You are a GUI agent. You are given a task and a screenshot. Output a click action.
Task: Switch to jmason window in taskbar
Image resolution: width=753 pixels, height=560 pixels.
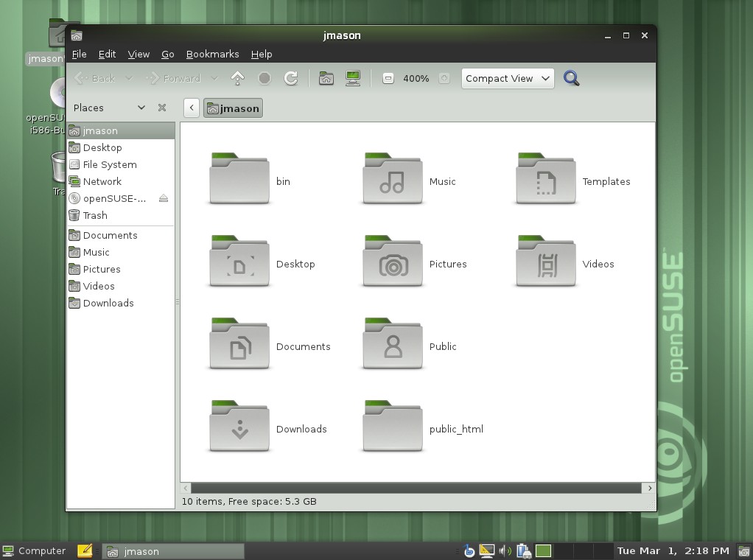click(173, 551)
